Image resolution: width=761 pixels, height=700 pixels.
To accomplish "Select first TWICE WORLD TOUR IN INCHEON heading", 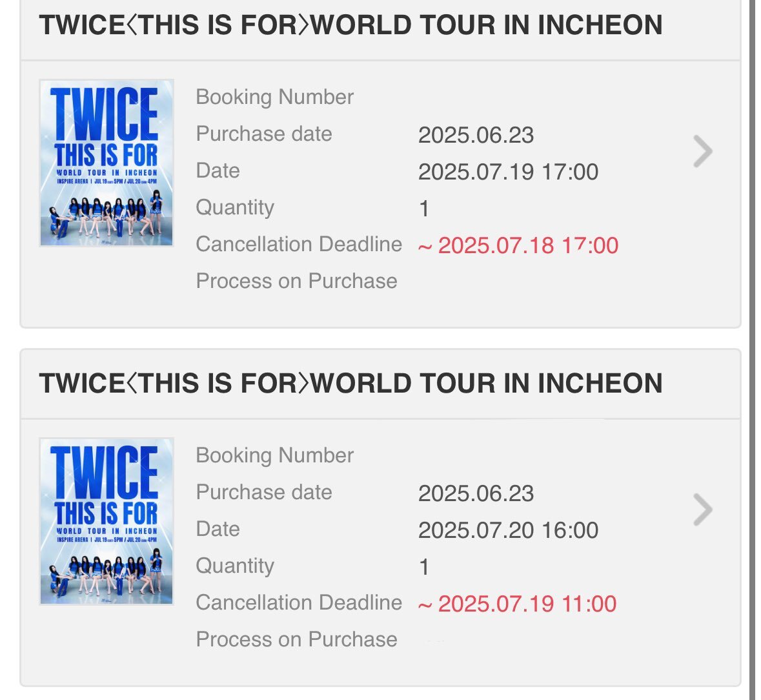I will click(350, 25).
